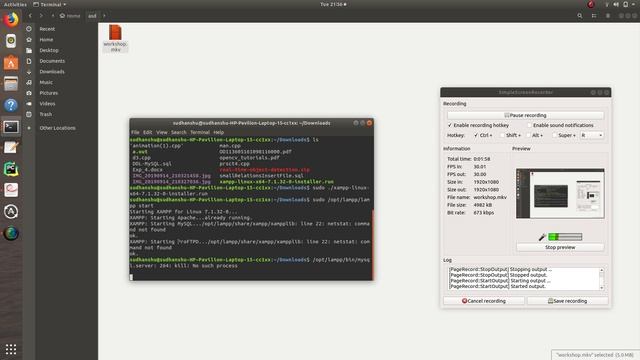Open the Files app in the dock
640x360 pixels.
tap(11, 84)
